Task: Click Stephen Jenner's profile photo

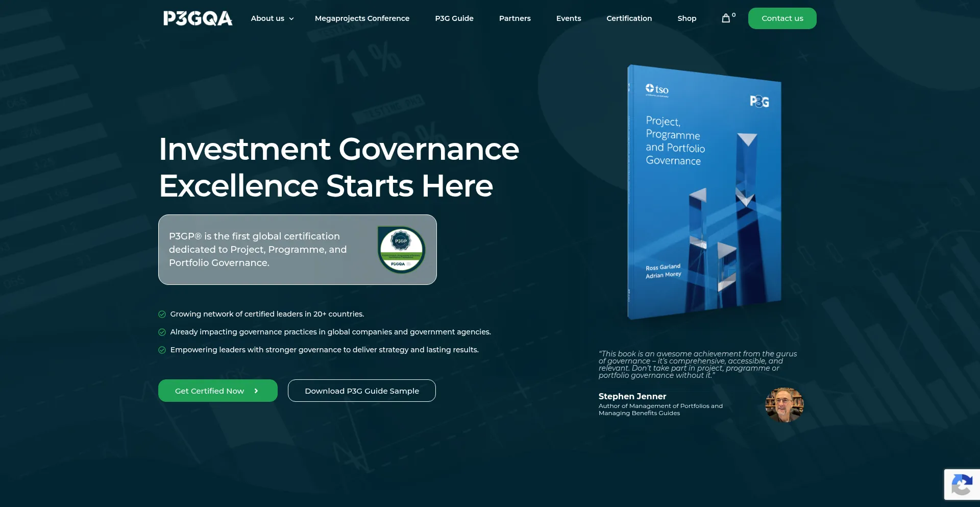Action: pyautogui.click(x=785, y=405)
